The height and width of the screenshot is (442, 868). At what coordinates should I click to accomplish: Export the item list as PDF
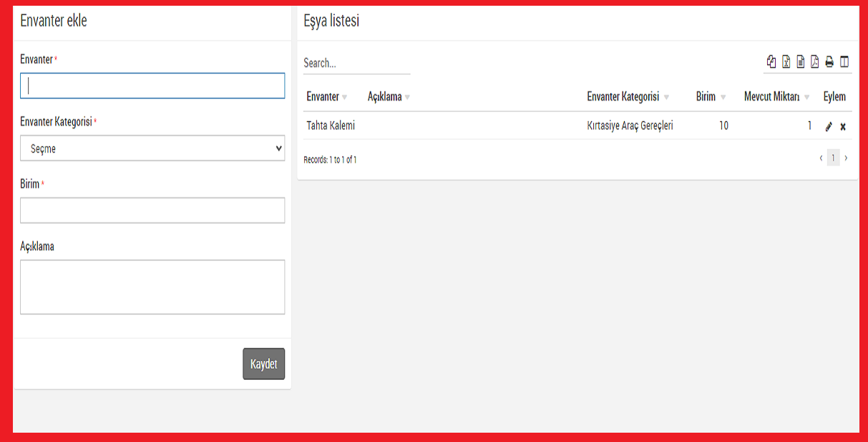pos(815,62)
